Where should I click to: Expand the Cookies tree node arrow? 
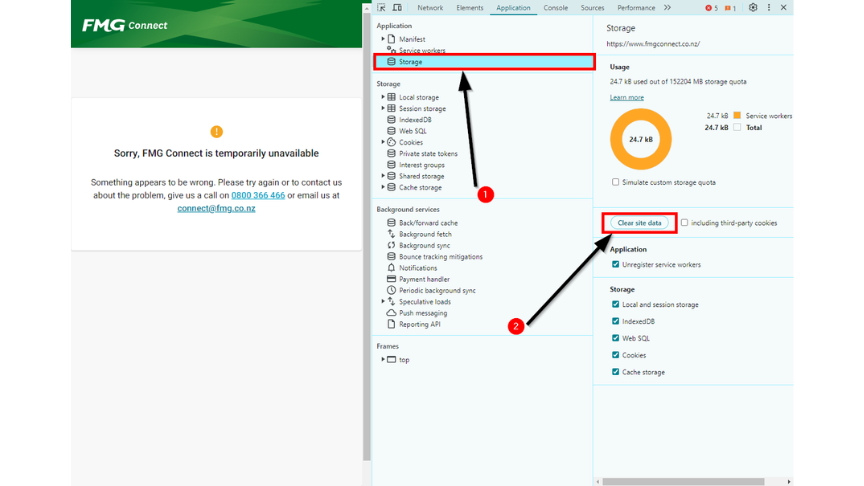coord(382,142)
